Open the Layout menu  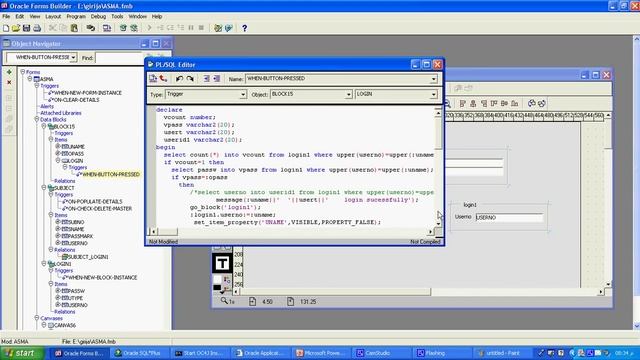(53, 16)
